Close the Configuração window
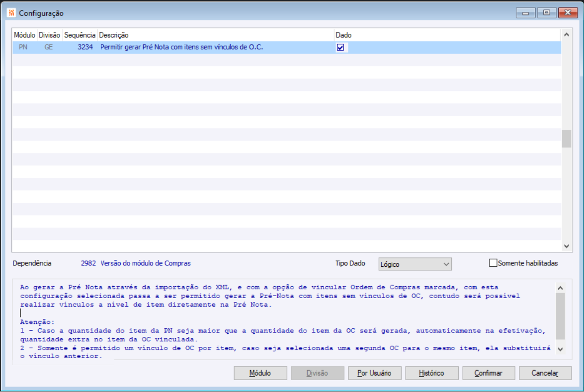This screenshot has width=584, height=392. point(568,12)
